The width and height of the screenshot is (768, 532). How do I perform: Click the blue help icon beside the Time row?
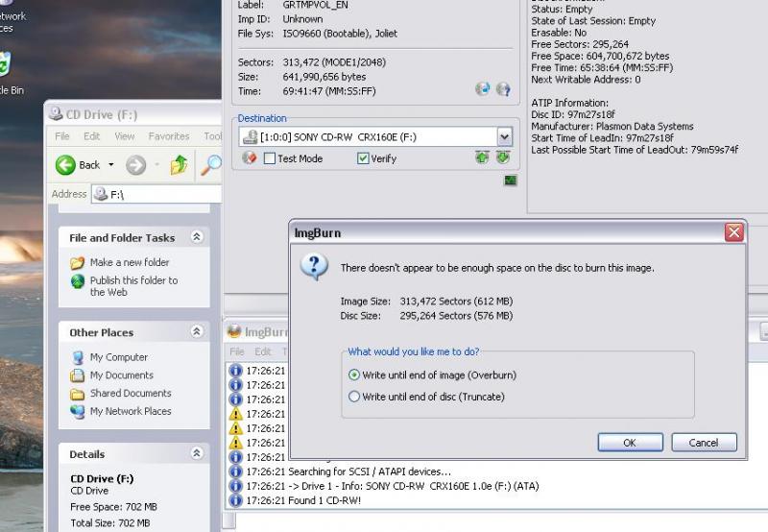point(503,89)
